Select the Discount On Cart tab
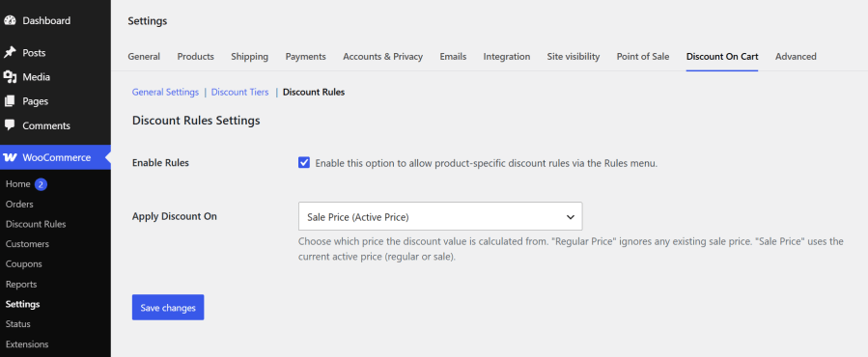868x357 pixels. [722, 57]
